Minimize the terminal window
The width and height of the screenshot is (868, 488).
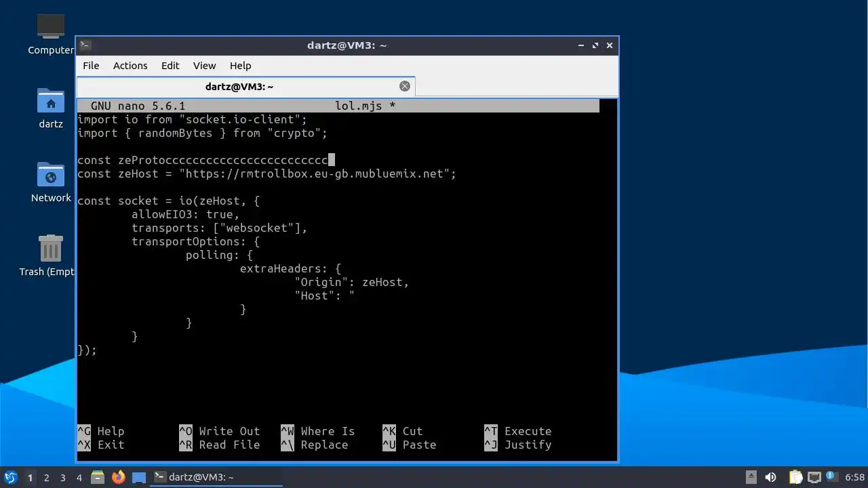coord(581,45)
